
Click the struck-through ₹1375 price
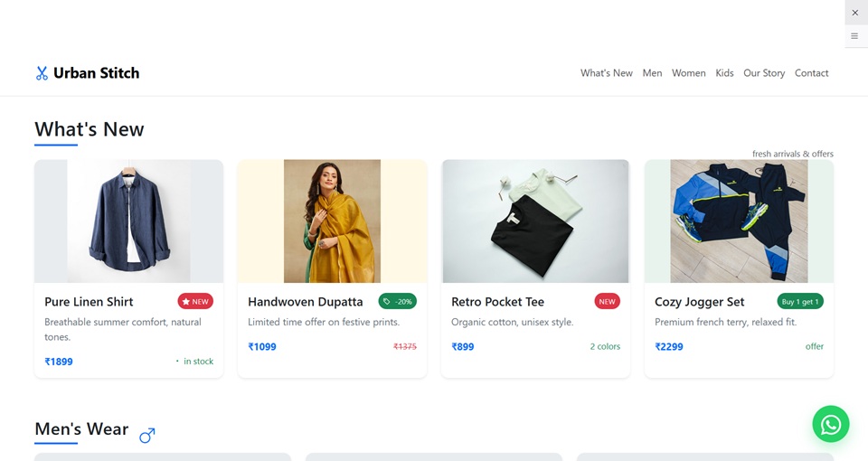[x=405, y=346]
